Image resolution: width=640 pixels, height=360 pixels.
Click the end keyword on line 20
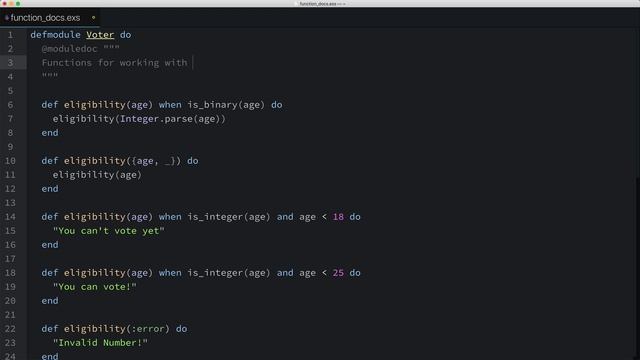pos(50,300)
